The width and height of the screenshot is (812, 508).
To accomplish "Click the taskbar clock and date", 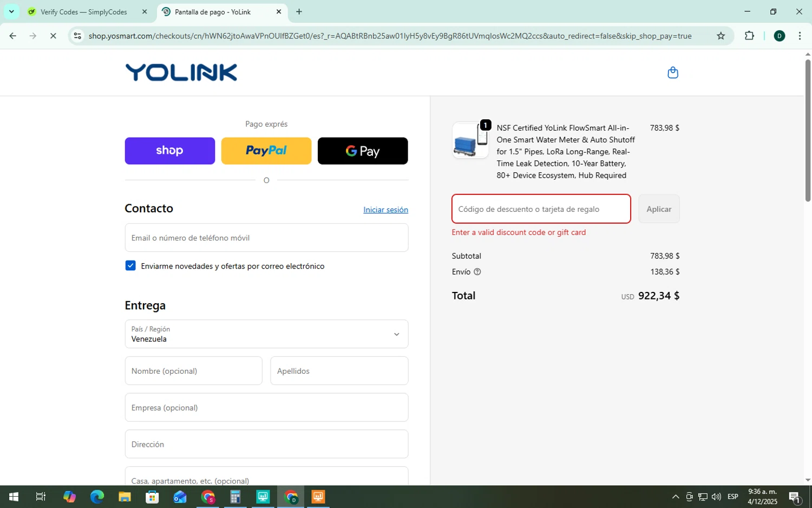I will [x=762, y=497].
